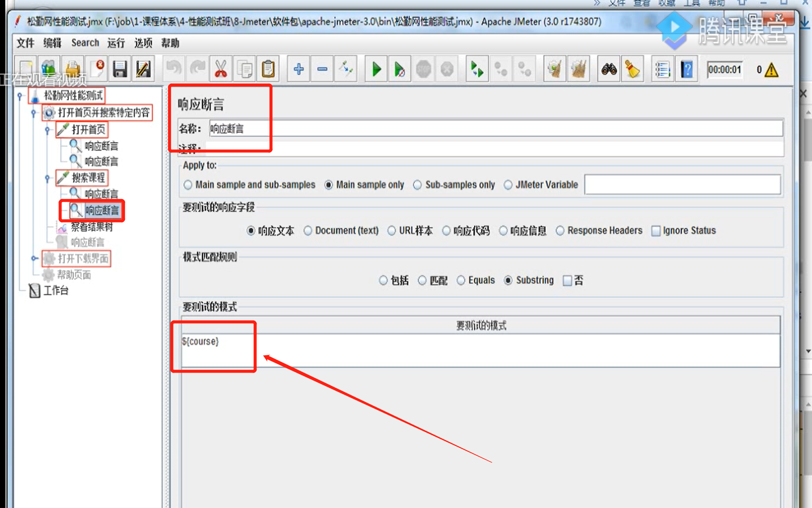Open the Search menu

(85, 43)
